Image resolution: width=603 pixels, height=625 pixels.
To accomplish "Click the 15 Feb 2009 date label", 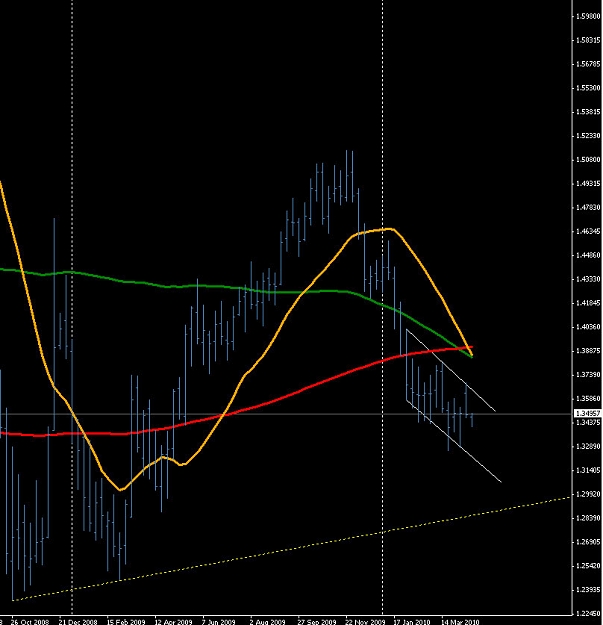I will tap(126, 622).
